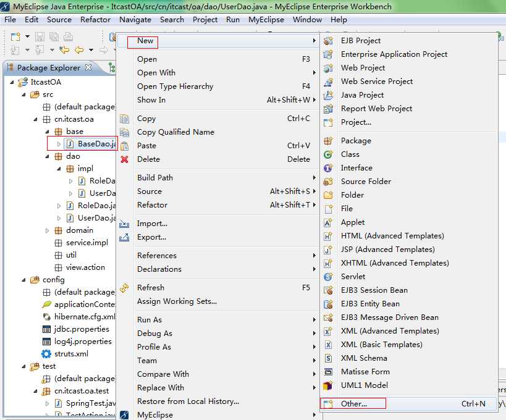
Task: Click the Report Web Project icon
Action: 328,109
